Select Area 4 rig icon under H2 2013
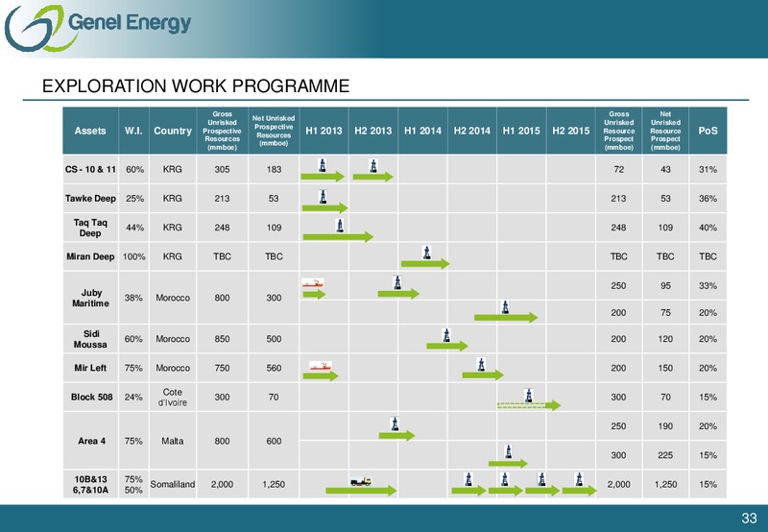768x532 pixels. pos(395,423)
